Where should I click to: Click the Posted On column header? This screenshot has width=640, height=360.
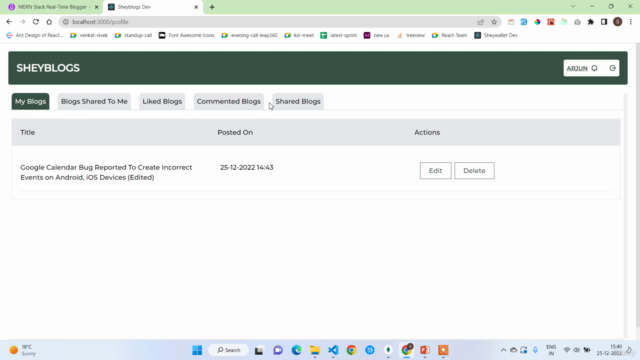click(235, 132)
